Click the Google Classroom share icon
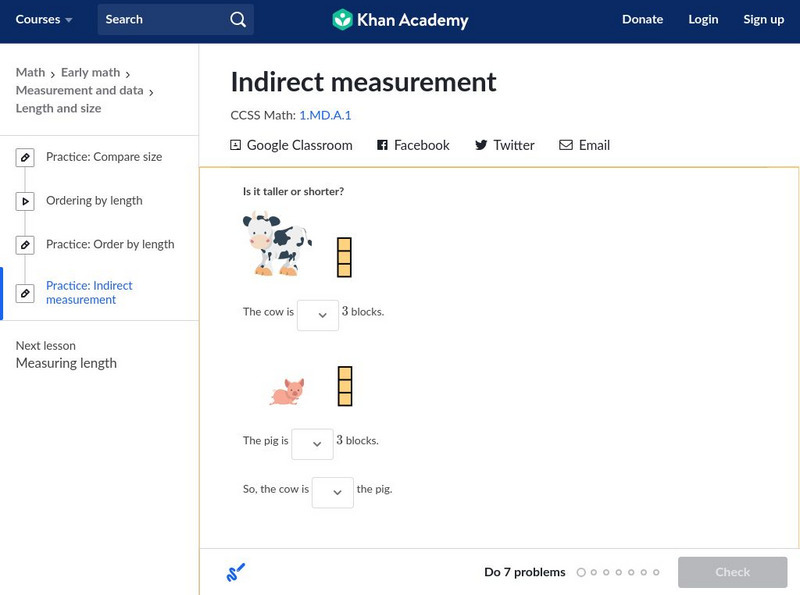The image size is (800, 595). (236, 145)
